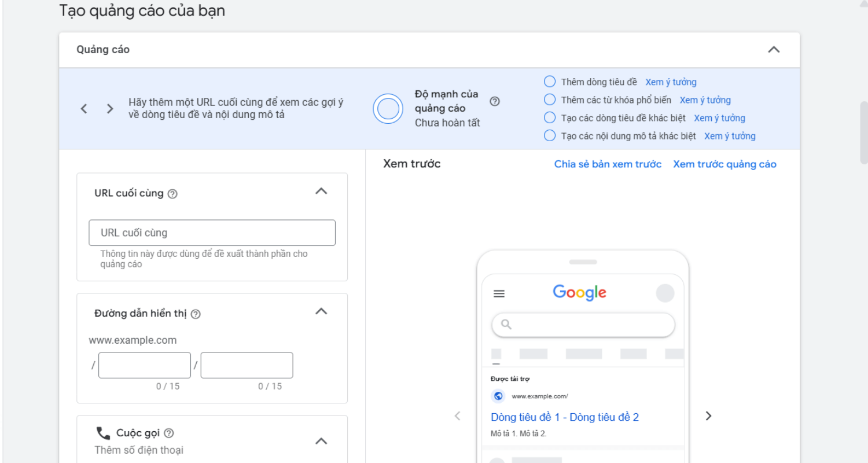
Task: Collapse the Quảng cáo panel
Action: click(774, 50)
